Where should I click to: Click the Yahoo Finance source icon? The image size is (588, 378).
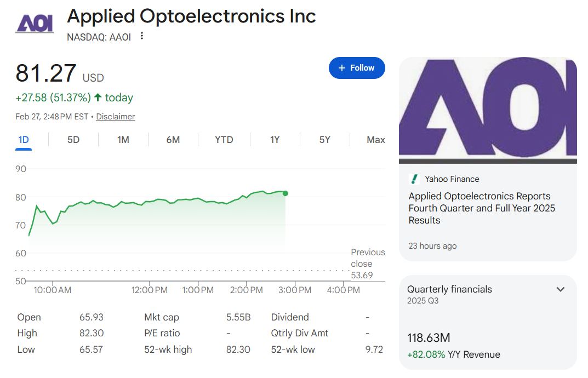point(414,179)
